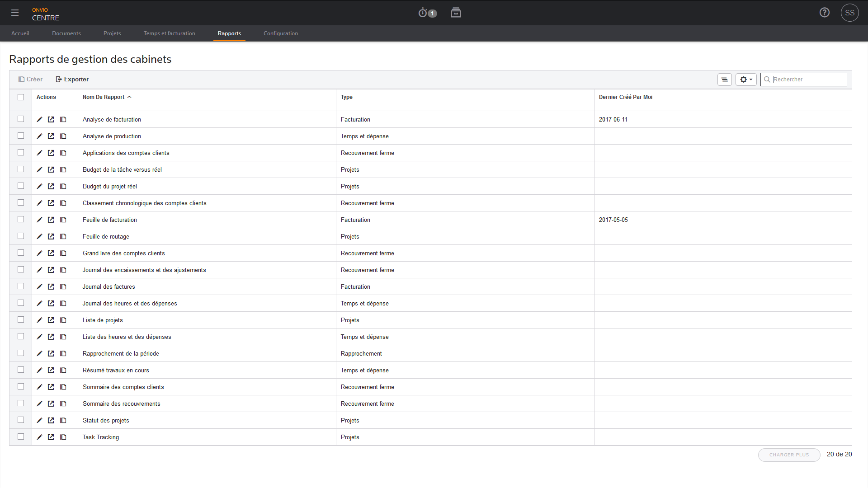868x488 pixels.
Task: Click the Charger Plus button
Action: 789,455
